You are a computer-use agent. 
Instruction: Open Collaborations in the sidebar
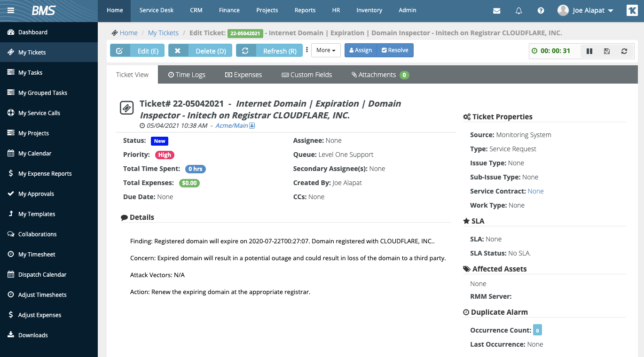tap(49, 234)
